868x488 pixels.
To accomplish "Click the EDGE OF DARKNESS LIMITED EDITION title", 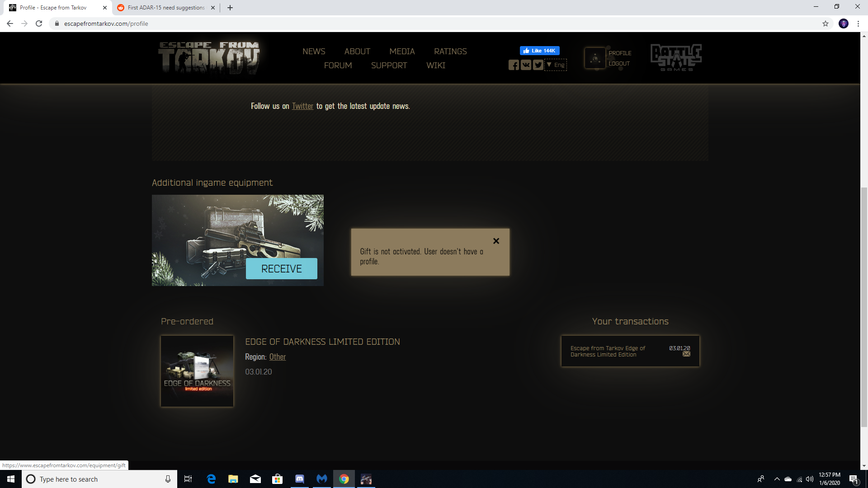I will pyautogui.click(x=322, y=342).
